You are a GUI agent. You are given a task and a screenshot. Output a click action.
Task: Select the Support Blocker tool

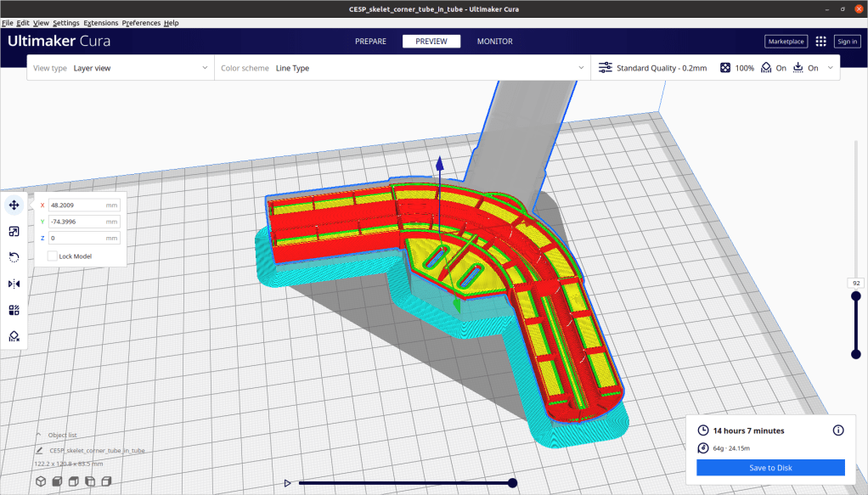tap(14, 336)
